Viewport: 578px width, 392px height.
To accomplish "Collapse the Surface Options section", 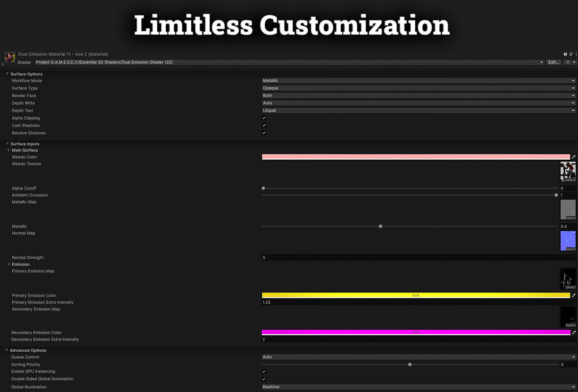I will point(7,74).
